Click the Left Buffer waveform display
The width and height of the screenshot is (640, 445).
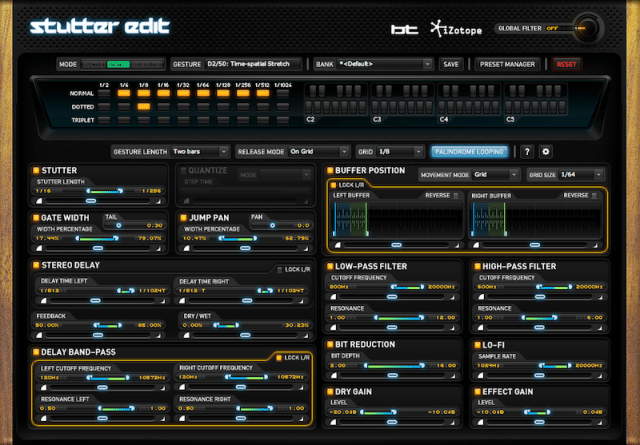point(396,219)
